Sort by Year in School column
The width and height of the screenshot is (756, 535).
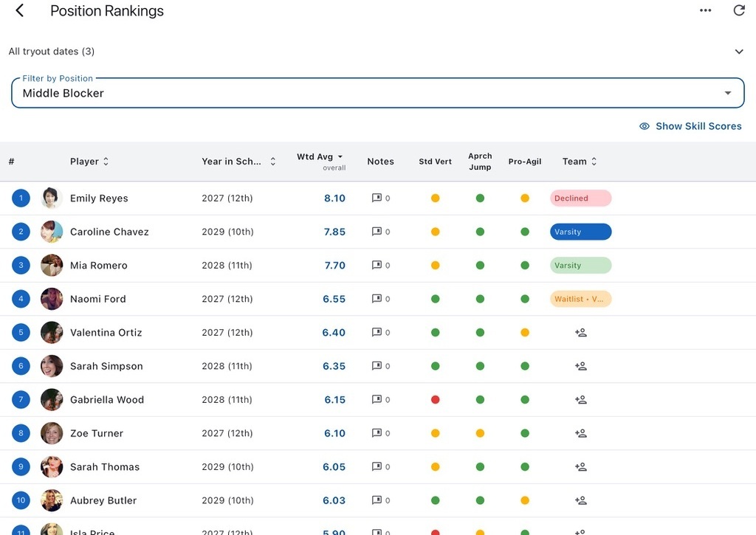coord(238,162)
